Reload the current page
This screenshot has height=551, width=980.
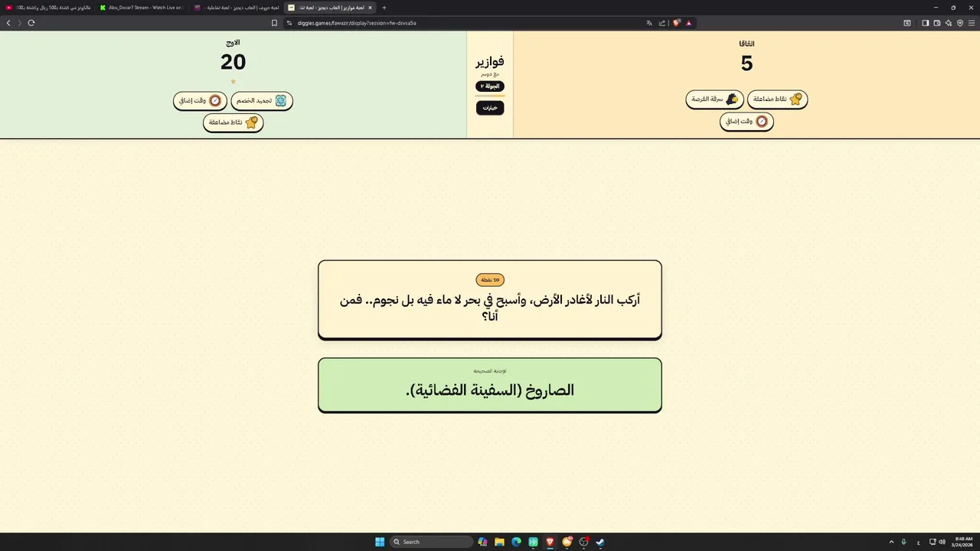pyautogui.click(x=31, y=23)
